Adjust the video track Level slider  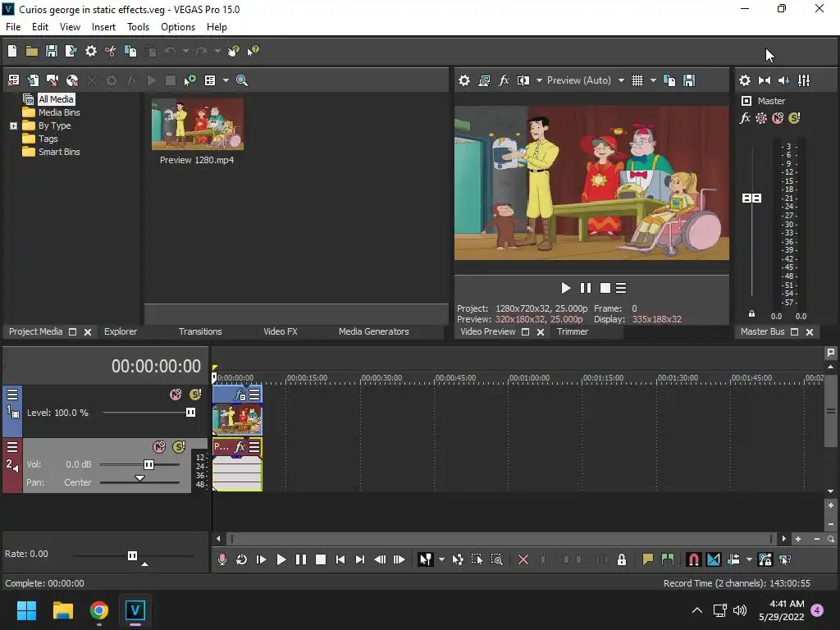pos(190,413)
